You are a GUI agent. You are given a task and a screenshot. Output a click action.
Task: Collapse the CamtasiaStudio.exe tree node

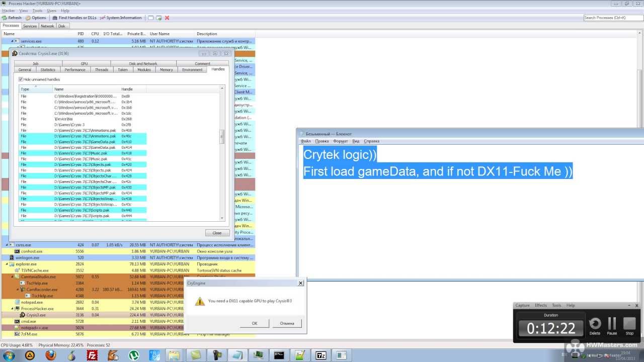click(x=12, y=277)
